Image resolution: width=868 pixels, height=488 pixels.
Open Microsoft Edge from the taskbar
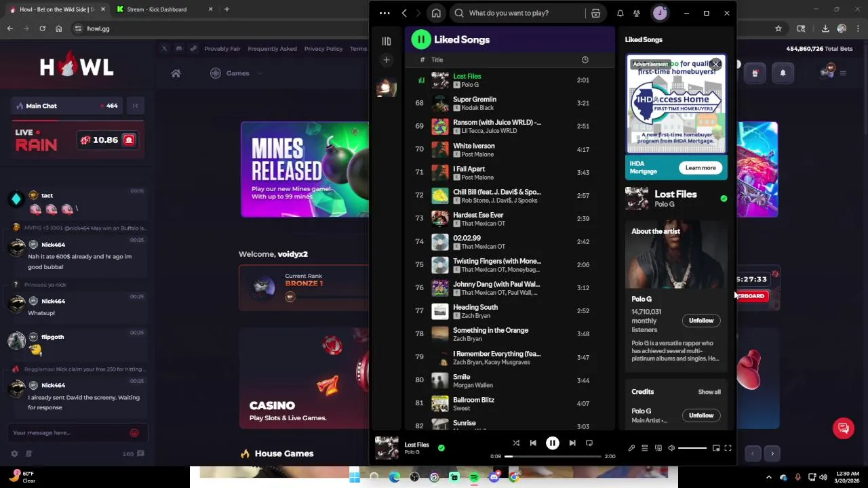(x=394, y=477)
